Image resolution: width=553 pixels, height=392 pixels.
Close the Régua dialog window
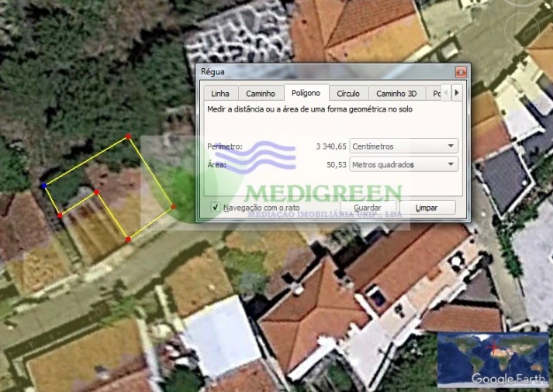(461, 72)
